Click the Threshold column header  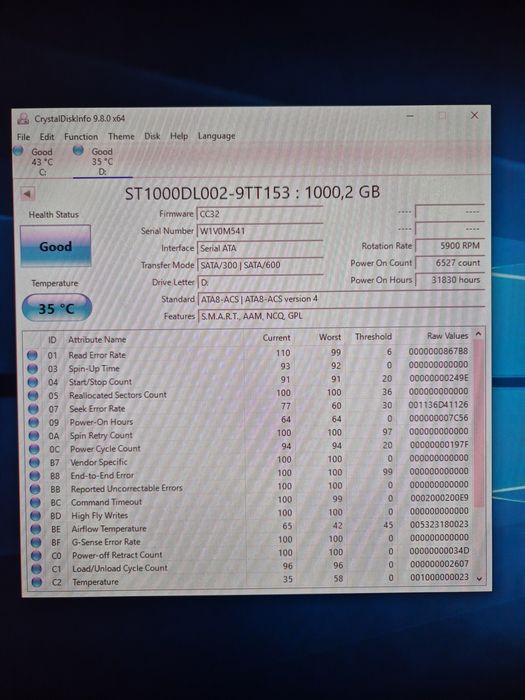[x=373, y=337]
